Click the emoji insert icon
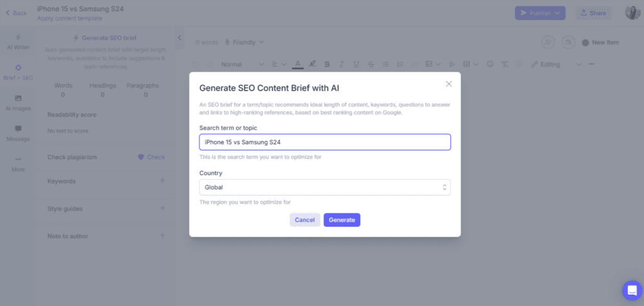 489,64
